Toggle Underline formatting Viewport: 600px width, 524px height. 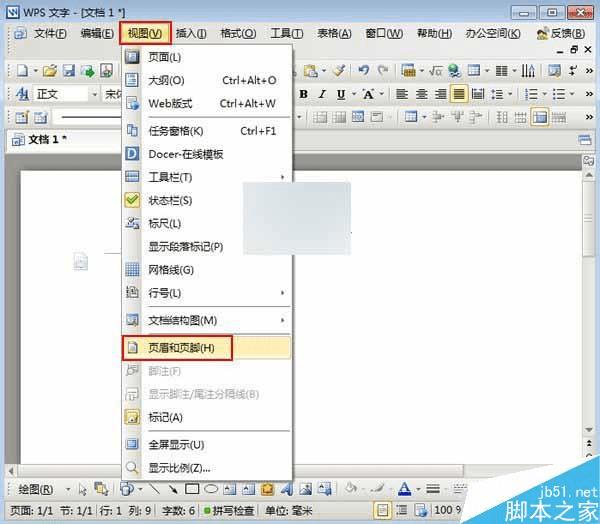pos(341,94)
